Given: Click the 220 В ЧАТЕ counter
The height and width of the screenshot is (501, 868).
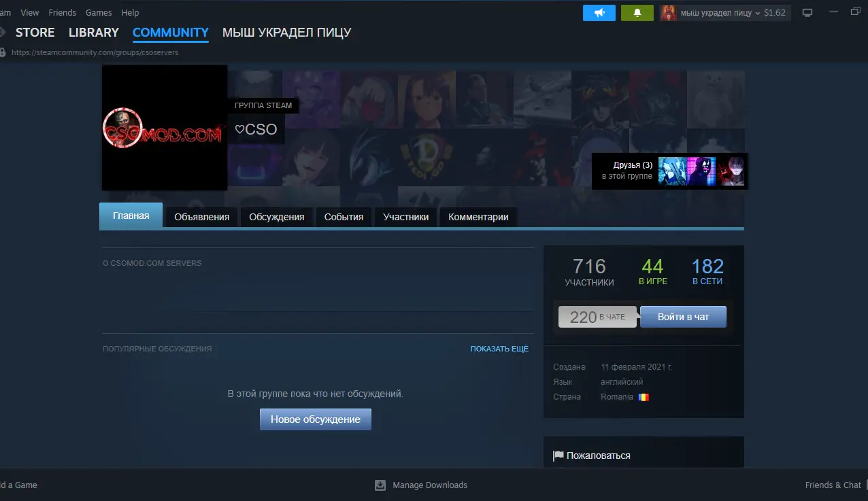Looking at the screenshot, I should [597, 317].
